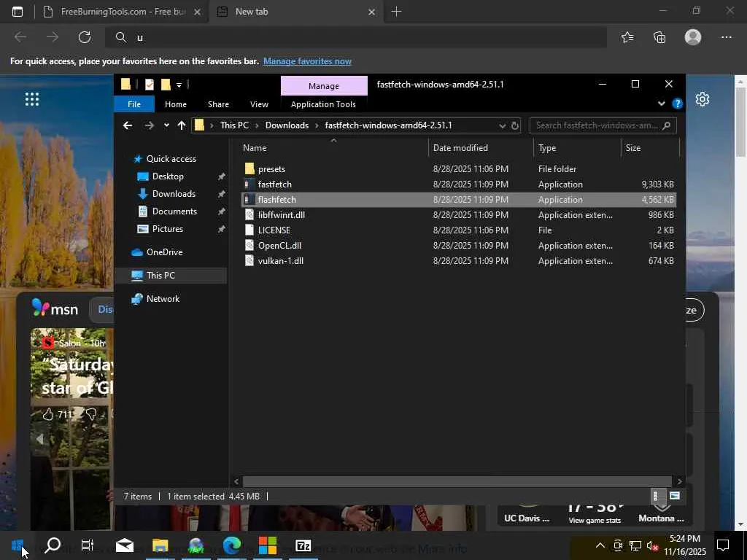This screenshot has width=747, height=560.
Task: Open the page settings gear icon
Action: click(702, 100)
